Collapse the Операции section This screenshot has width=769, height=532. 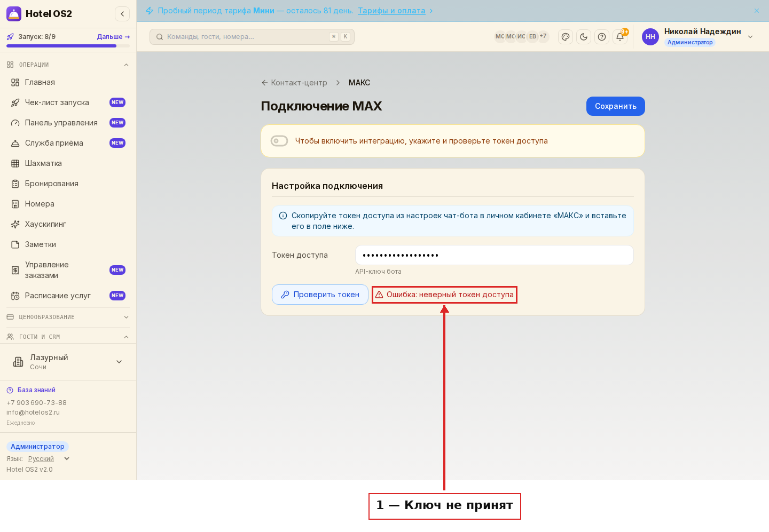[126, 65]
